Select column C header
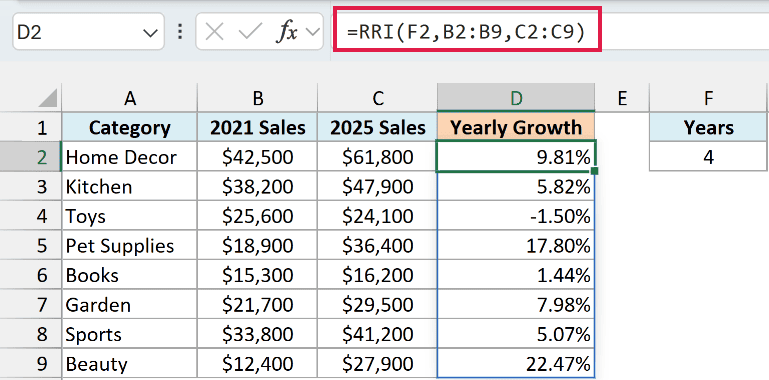This screenshot has width=769, height=380. [x=378, y=98]
